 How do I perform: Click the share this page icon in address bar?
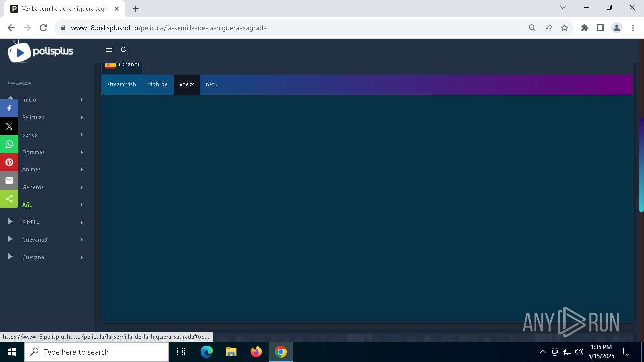548,28
